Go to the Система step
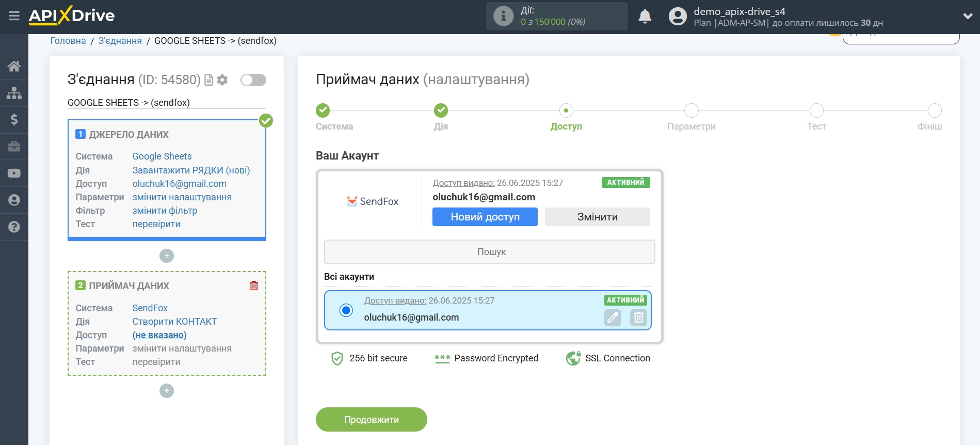980x445 pixels. click(x=323, y=110)
